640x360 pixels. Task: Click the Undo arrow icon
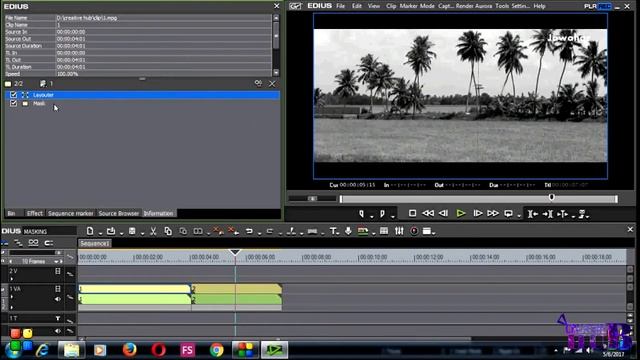click(249, 231)
